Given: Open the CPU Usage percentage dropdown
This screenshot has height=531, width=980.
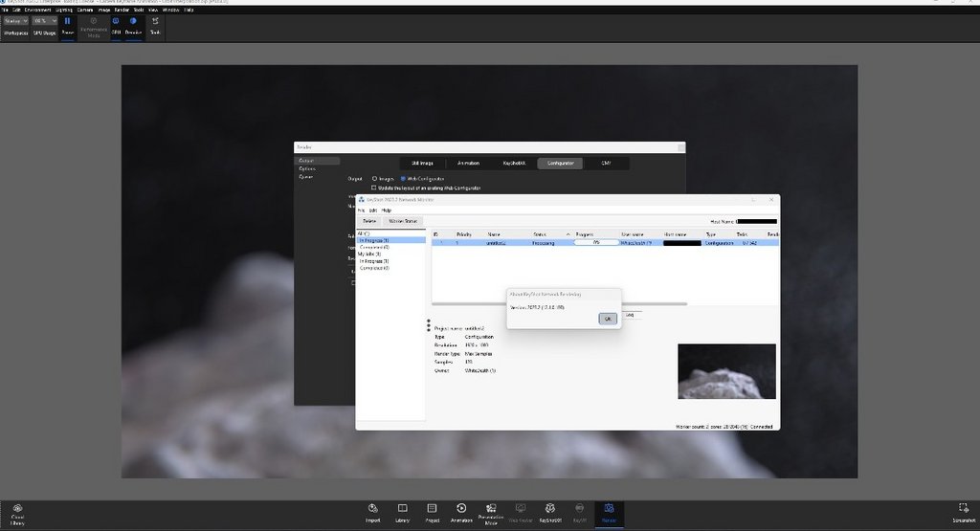Looking at the screenshot, I should [x=45, y=21].
